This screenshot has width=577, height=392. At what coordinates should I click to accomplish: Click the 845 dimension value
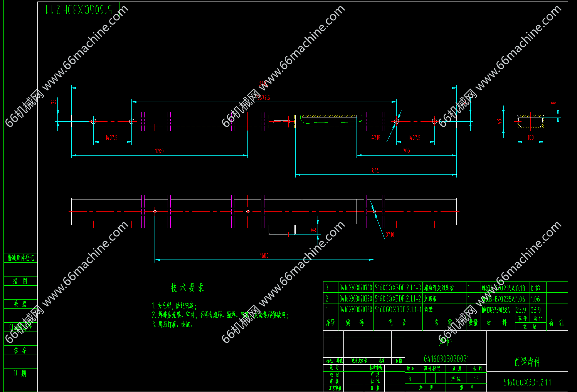coord(376,170)
